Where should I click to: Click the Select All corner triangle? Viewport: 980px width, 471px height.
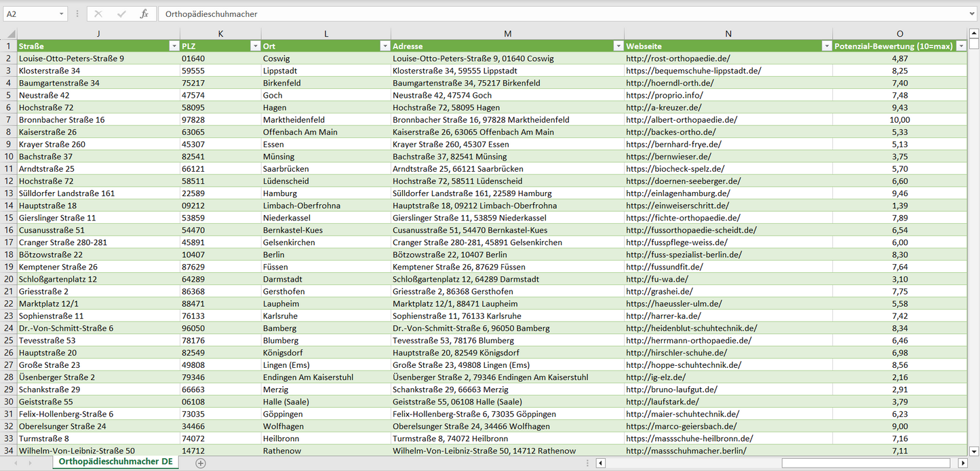[x=11, y=34]
